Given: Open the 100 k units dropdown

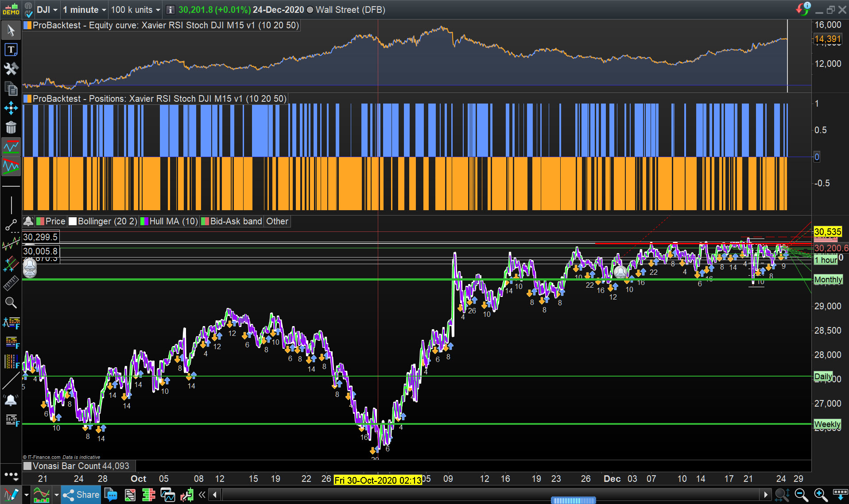Looking at the screenshot, I should pos(135,10).
